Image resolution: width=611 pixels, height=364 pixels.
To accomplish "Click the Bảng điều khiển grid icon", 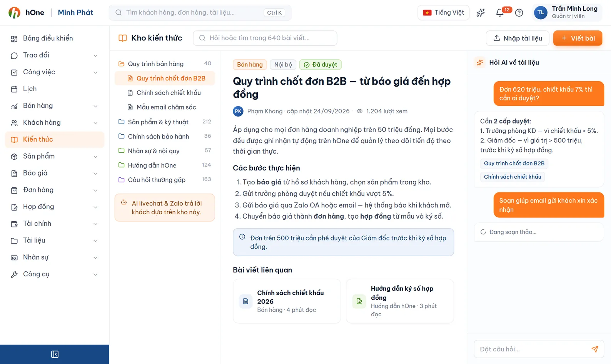I will coord(14,38).
